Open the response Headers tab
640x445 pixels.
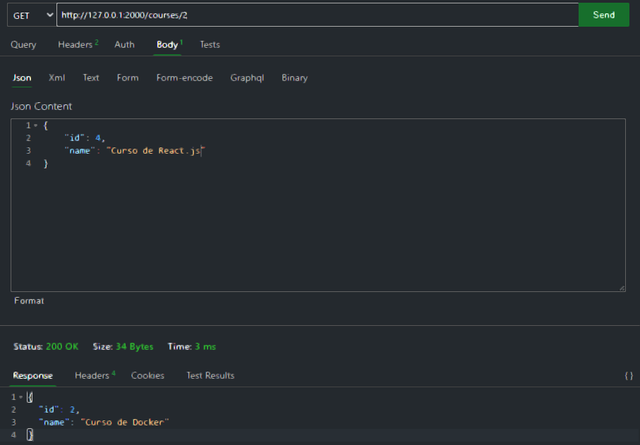pos(95,375)
